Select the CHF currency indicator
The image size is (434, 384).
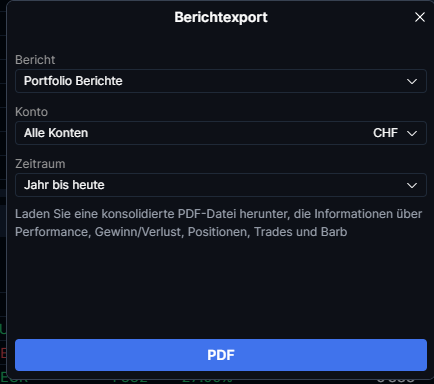(x=385, y=133)
